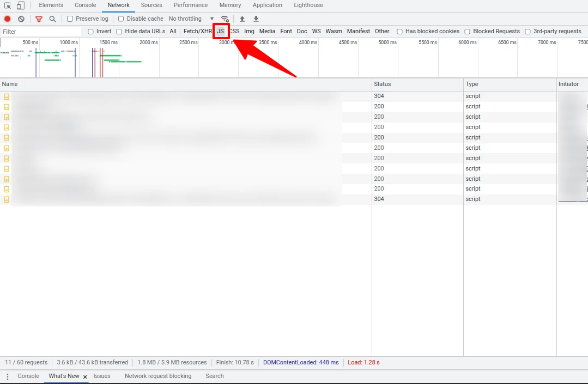Toggle the device toolbar icon
The width and height of the screenshot is (588, 384).
click(x=20, y=5)
